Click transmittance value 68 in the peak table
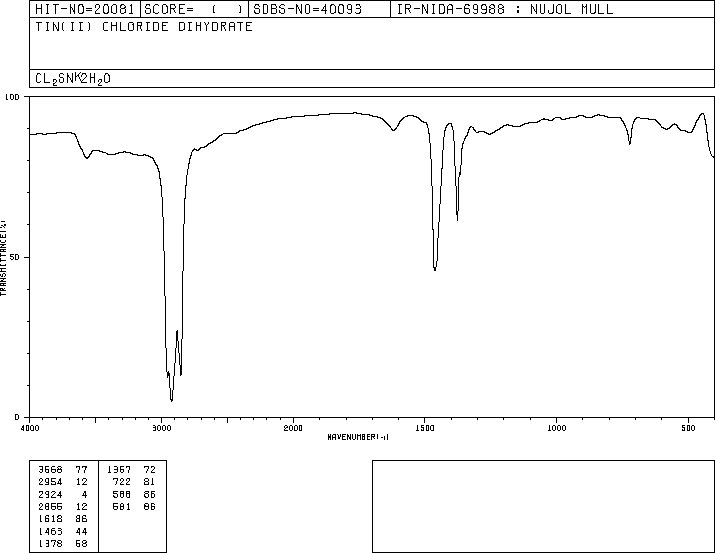The width and height of the screenshot is (715, 553). coord(81,543)
